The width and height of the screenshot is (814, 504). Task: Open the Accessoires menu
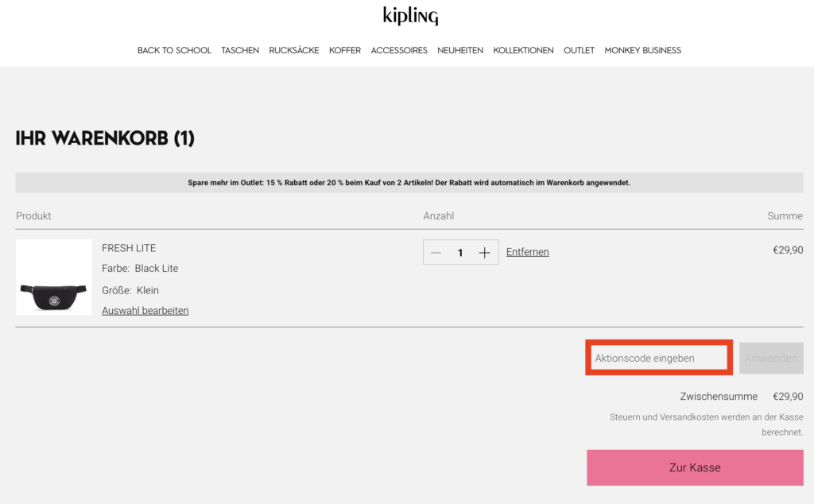coord(399,50)
